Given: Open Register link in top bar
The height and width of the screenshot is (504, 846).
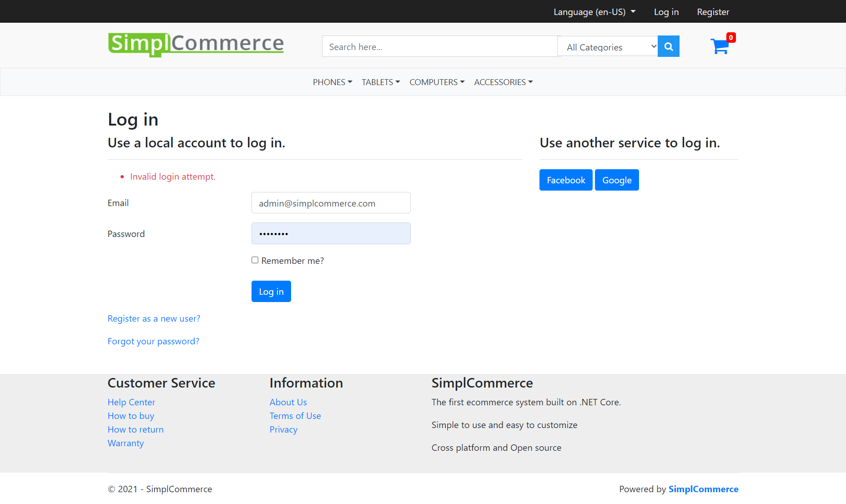Looking at the screenshot, I should (713, 12).
